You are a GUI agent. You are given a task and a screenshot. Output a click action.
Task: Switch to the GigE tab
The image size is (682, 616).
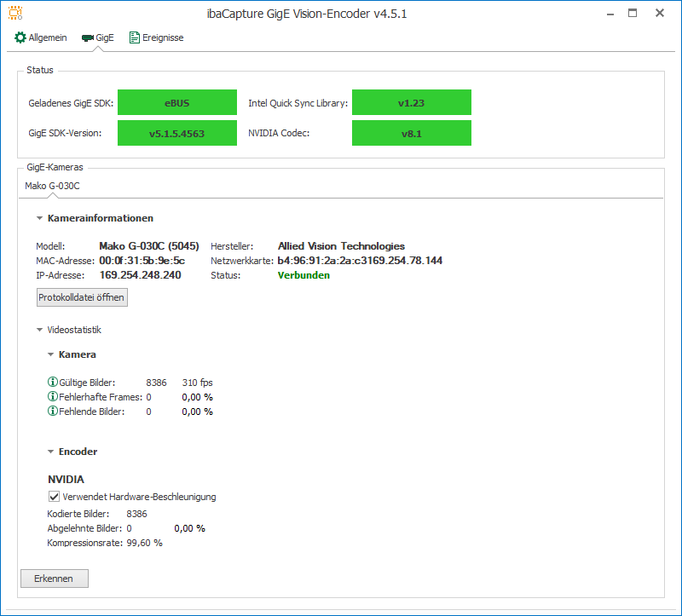(98, 37)
